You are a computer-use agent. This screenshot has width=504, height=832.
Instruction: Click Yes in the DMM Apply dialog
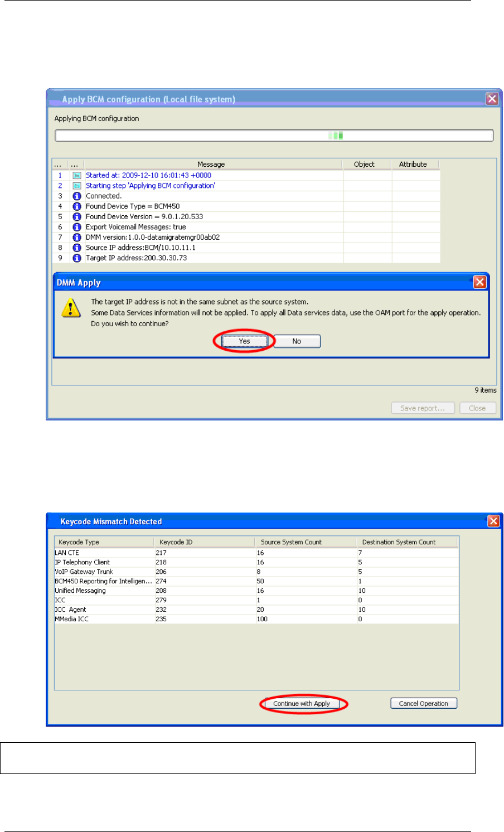pyautogui.click(x=245, y=341)
